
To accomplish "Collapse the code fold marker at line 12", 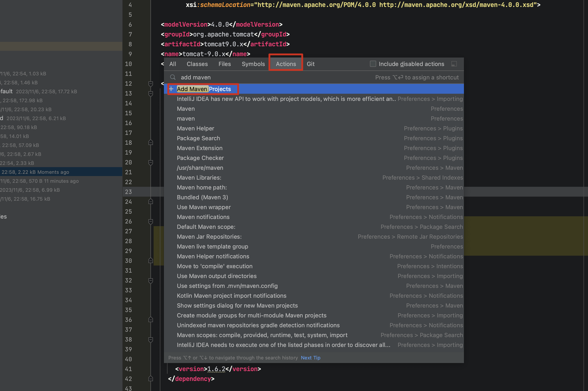I will point(151,84).
